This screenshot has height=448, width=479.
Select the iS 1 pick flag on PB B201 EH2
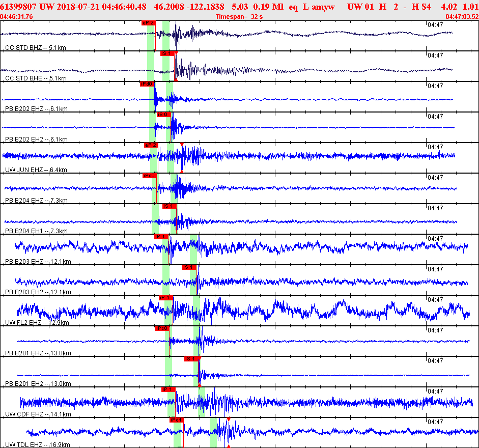point(191,359)
